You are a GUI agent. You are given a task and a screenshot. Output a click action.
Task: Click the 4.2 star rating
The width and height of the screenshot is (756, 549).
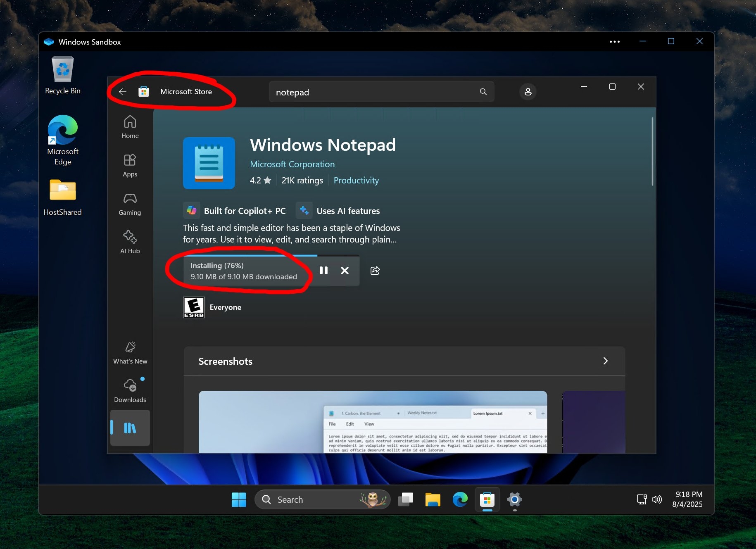260,181
